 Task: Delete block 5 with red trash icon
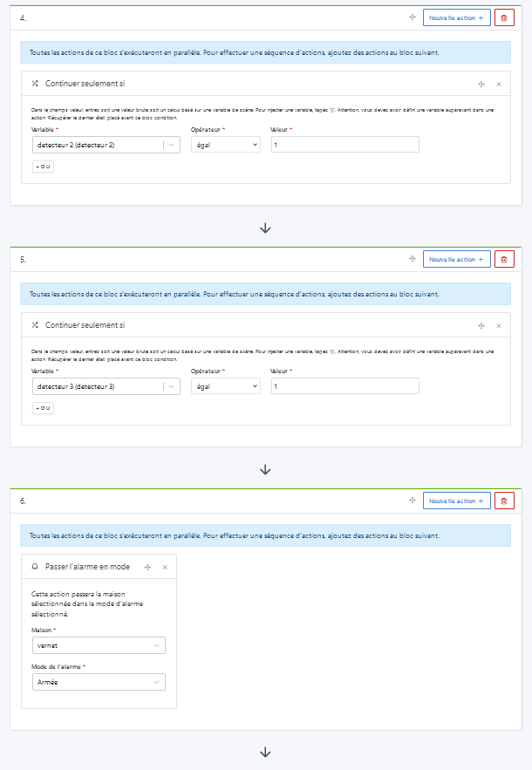click(x=504, y=259)
